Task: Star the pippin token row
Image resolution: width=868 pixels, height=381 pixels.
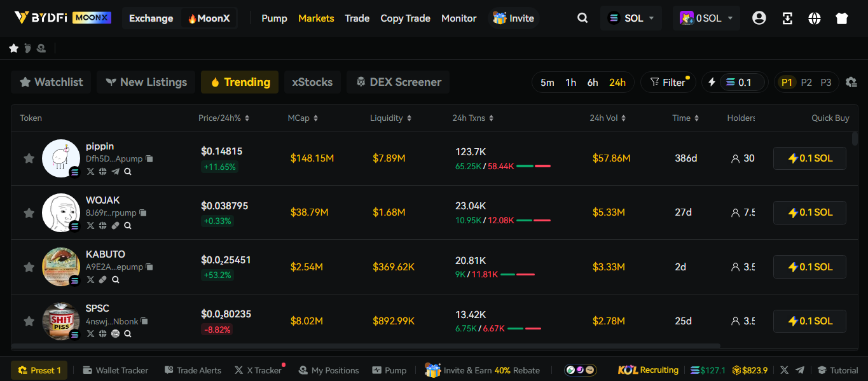Action: (x=29, y=158)
